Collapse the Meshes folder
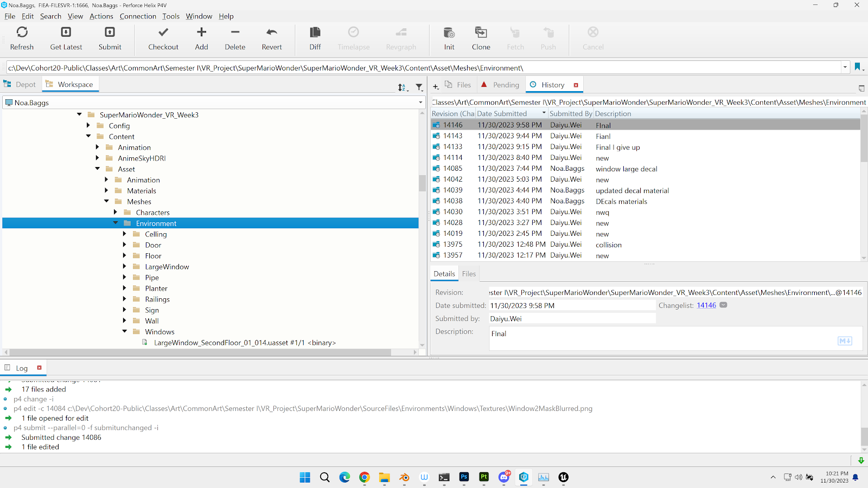 [x=107, y=201]
